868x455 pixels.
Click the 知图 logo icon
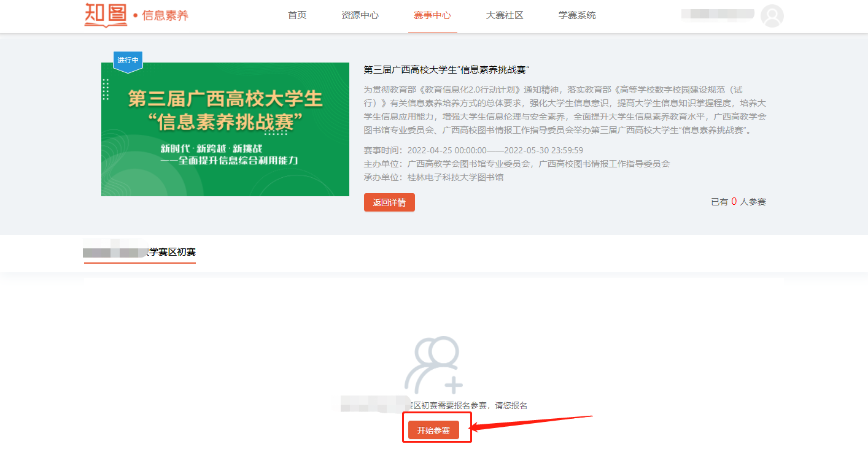[106, 15]
